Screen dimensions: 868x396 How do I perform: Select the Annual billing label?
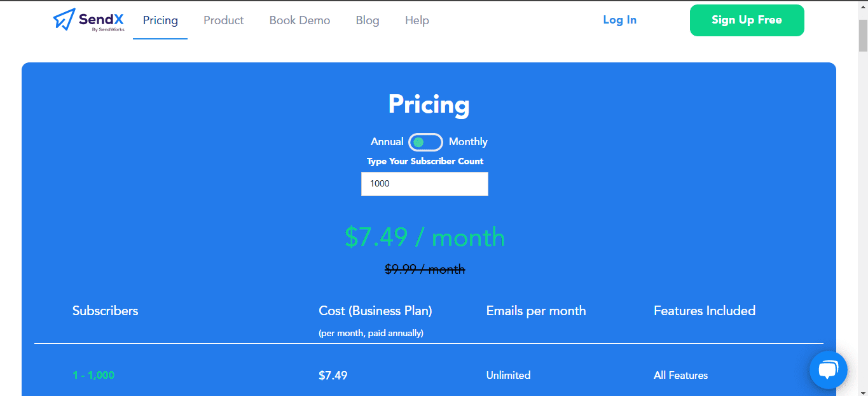(x=387, y=142)
